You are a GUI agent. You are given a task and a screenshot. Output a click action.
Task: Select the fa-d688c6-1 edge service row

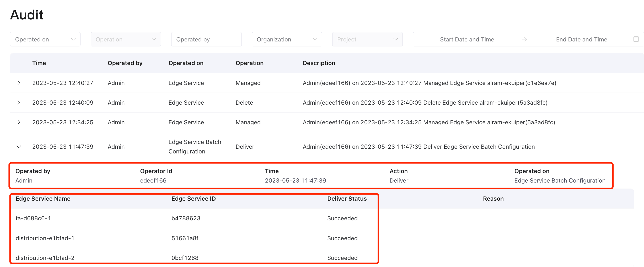[x=33, y=218]
